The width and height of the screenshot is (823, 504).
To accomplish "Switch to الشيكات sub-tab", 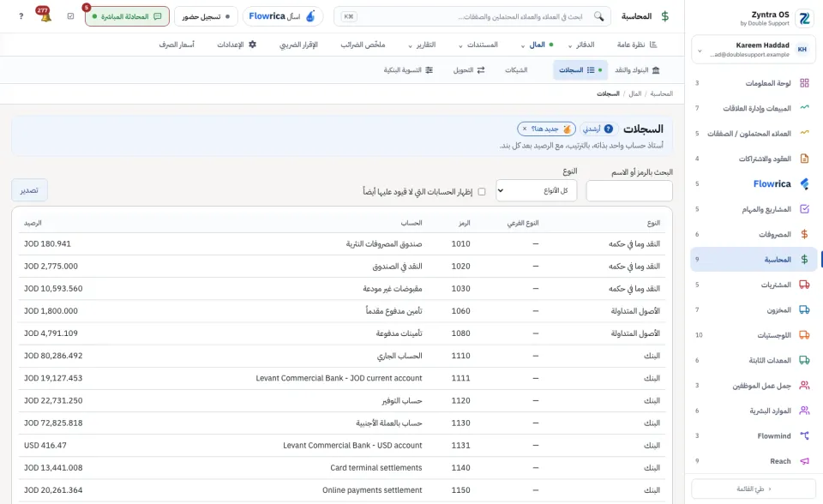I will [x=516, y=69].
